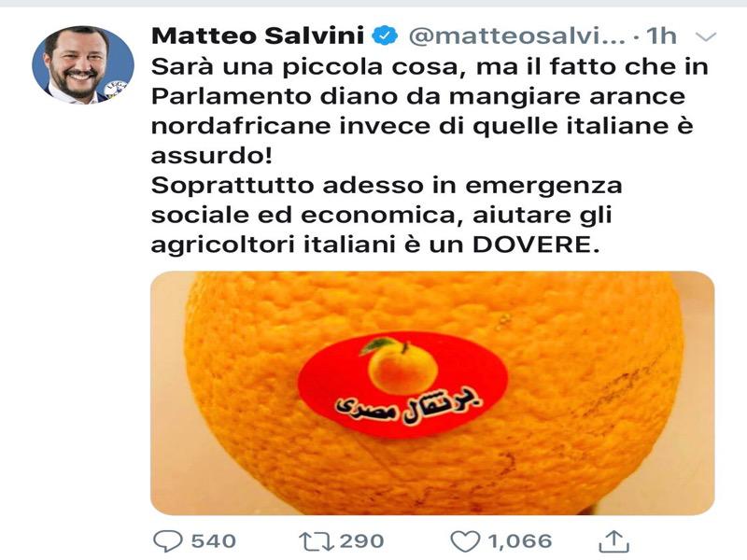Click the small orange illustration in sticker
Viewport: 747px width, 560px height.
[400, 366]
